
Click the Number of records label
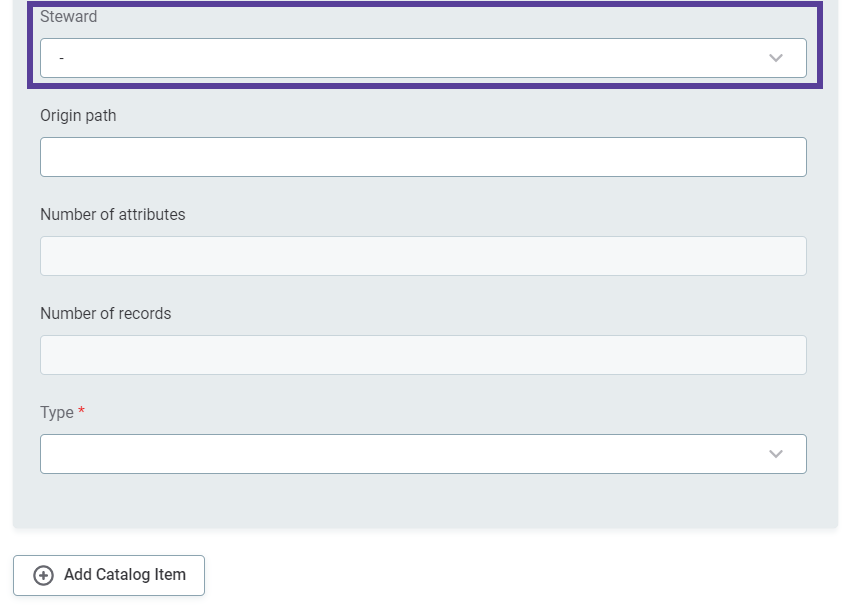(105, 313)
